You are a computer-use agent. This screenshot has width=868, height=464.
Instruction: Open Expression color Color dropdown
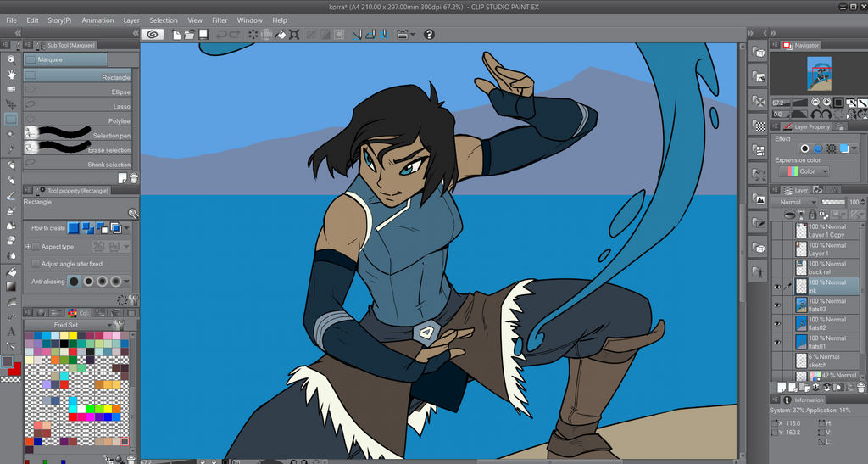[x=804, y=171]
